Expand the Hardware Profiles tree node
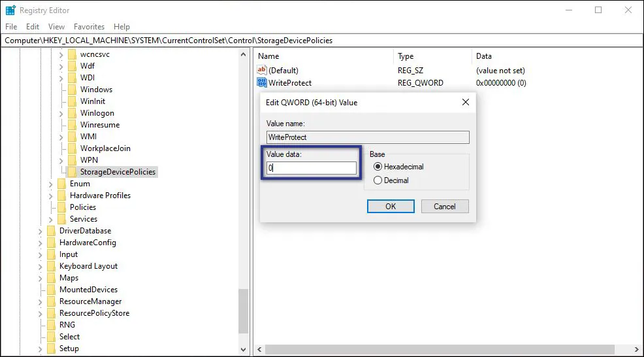Image resolution: width=644 pixels, height=357 pixels. 51,195
